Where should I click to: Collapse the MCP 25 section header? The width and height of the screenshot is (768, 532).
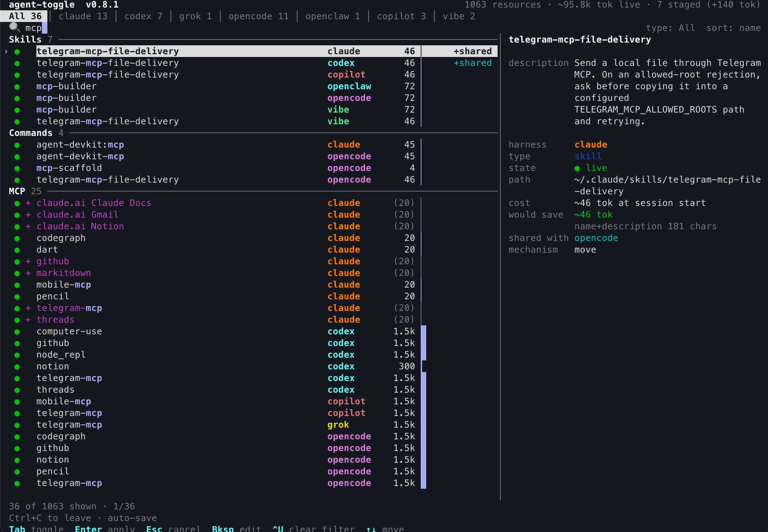tap(25, 191)
